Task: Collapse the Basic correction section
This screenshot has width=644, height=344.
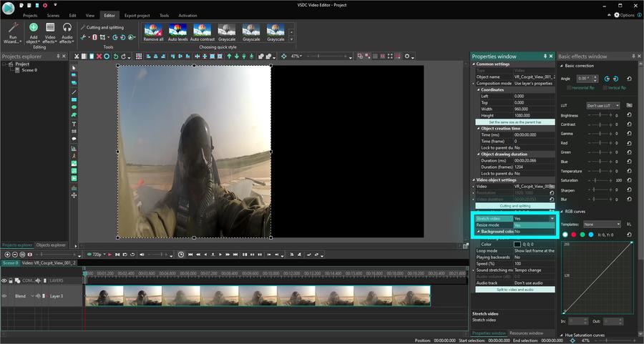Action: coord(562,66)
